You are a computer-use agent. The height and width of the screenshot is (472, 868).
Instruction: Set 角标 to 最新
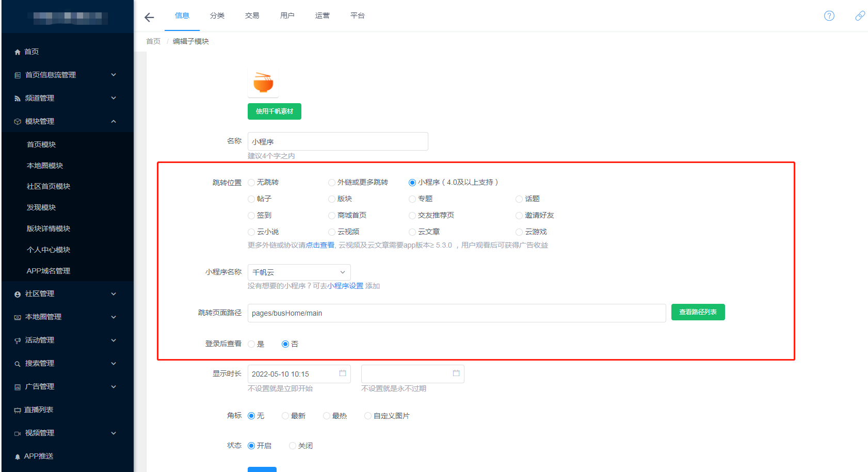coord(285,416)
